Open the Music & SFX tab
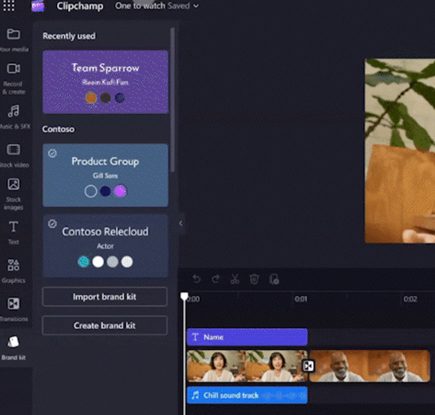The image size is (435, 415). pos(14,117)
